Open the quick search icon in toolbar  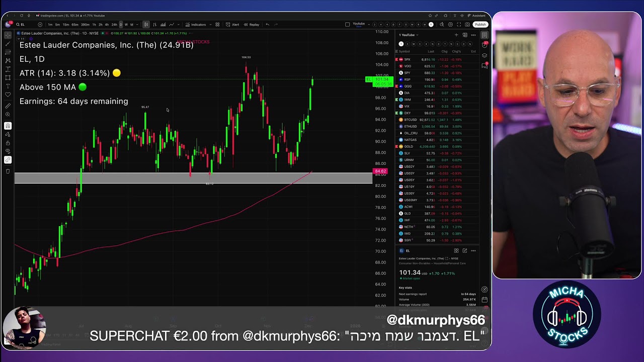click(442, 25)
